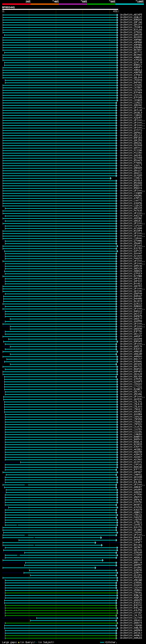Select label UniRef100_B6KJS7
The image size is (146, 644).
(x=131, y=359)
